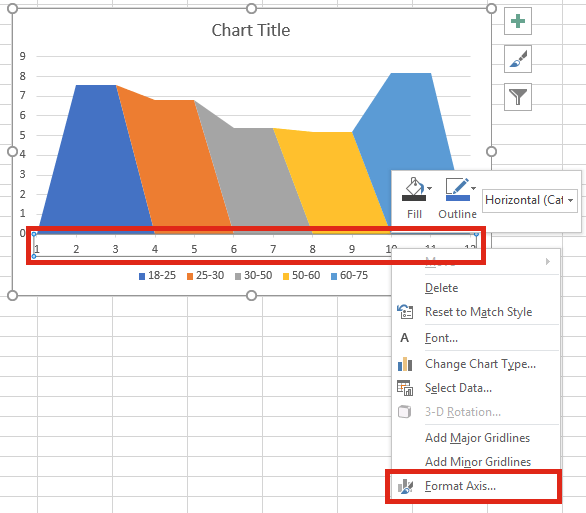Choose Font... from the context menu

(x=441, y=338)
